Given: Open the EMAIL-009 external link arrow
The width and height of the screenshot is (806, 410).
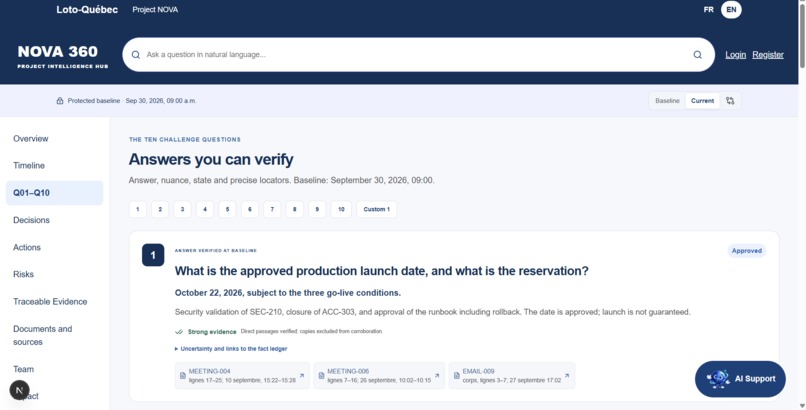Looking at the screenshot, I should 566,376.
